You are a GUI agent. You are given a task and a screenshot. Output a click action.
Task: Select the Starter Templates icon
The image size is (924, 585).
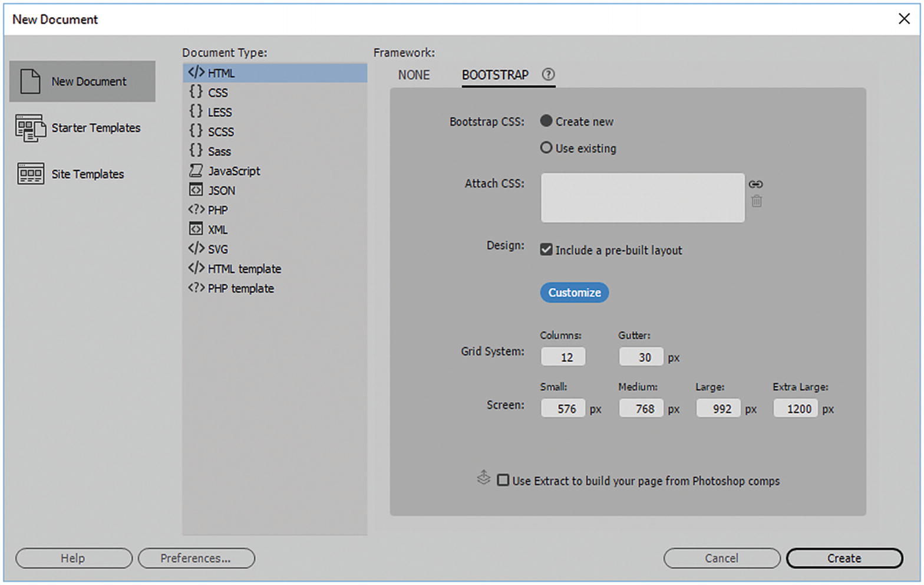(x=30, y=128)
